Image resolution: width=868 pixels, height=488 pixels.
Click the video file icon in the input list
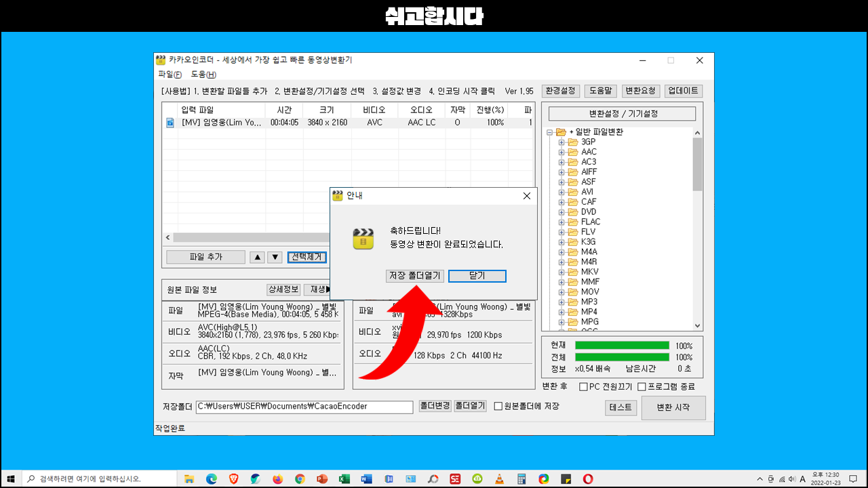coord(170,123)
